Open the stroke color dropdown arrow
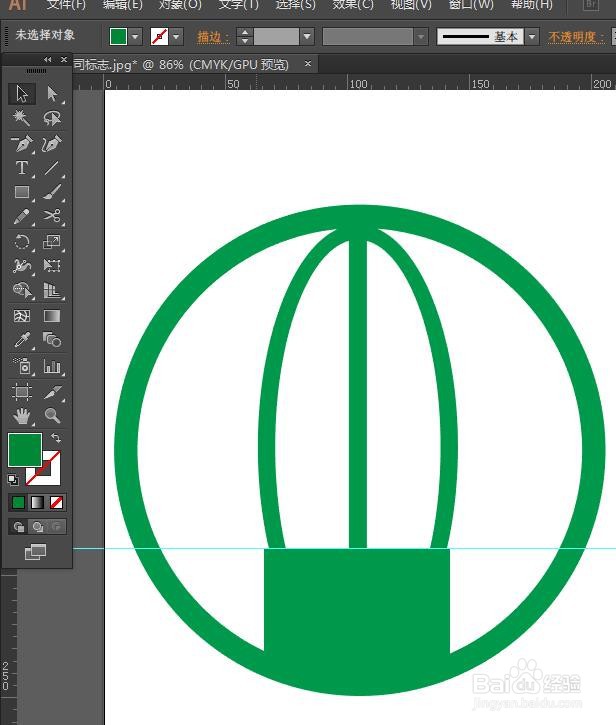 tap(176, 37)
